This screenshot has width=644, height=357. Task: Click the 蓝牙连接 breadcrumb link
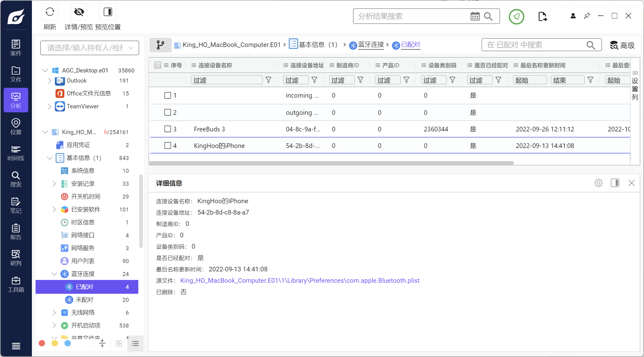click(371, 45)
